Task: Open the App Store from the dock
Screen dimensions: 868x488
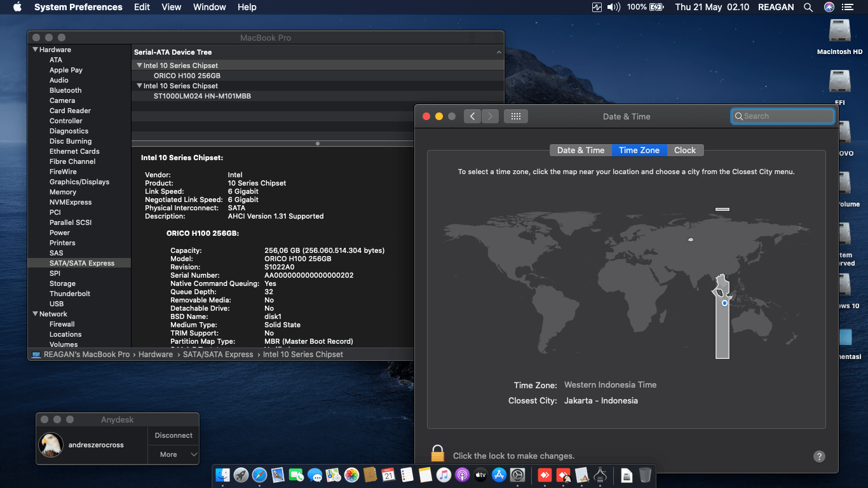Action: point(499,475)
